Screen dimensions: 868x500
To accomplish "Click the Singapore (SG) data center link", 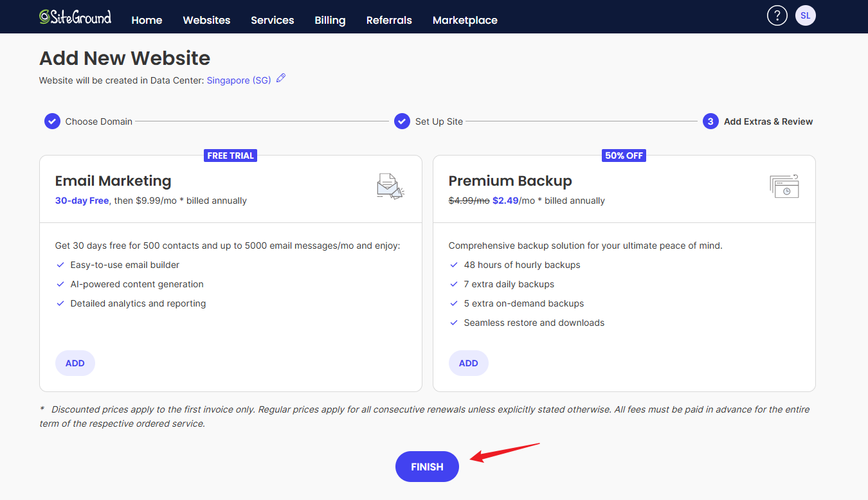I will [x=239, y=80].
